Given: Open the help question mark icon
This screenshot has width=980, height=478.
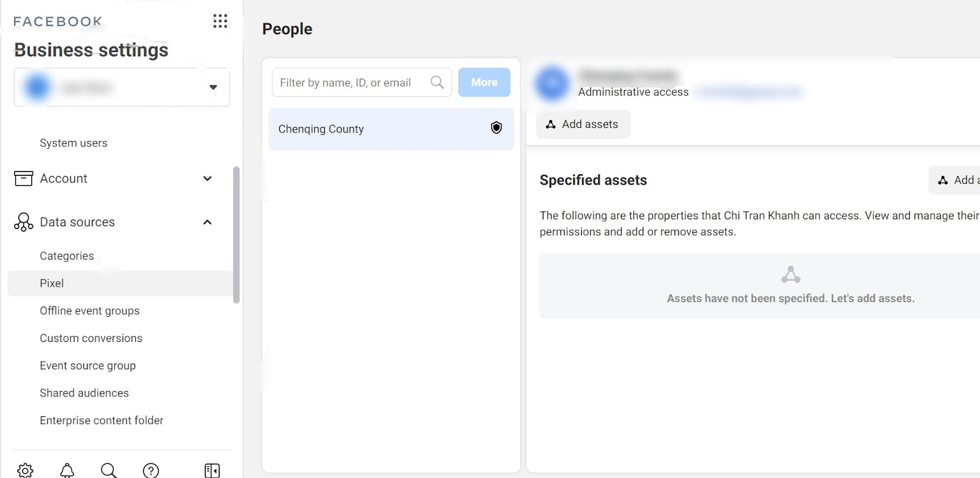Looking at the screenshot, I should 151,470.
